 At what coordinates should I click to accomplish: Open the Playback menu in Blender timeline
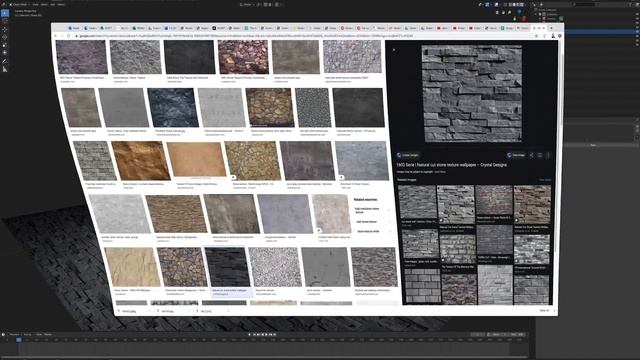(x=14, y=334)
